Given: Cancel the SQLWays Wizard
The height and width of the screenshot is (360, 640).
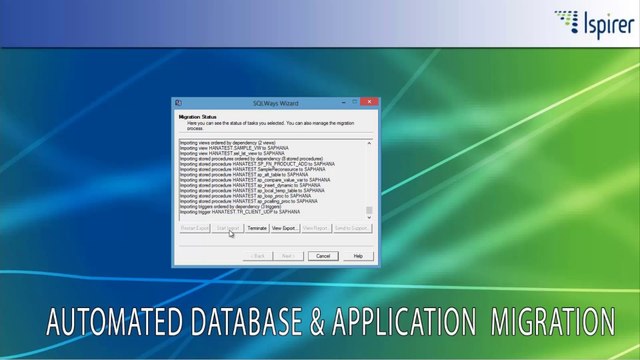Looking at the screenshot, I should tap(323, 256).
